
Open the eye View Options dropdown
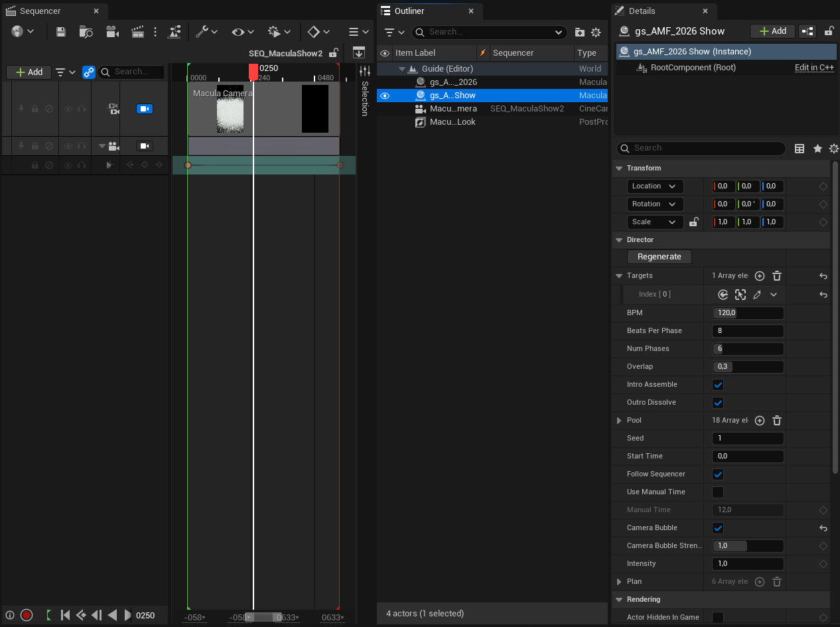point(242,32)
